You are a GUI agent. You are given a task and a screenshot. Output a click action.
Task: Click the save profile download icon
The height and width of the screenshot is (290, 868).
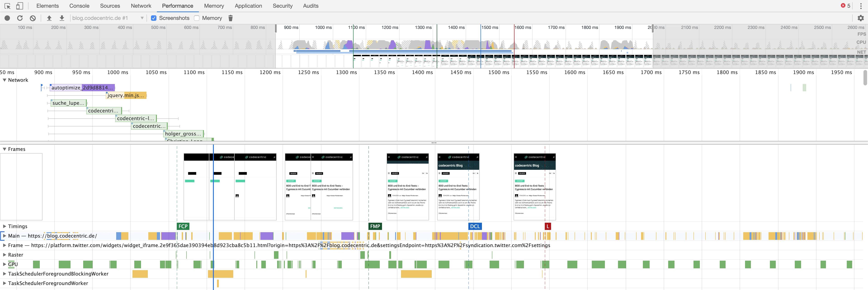pyautogui.click(x=62, y=18)
